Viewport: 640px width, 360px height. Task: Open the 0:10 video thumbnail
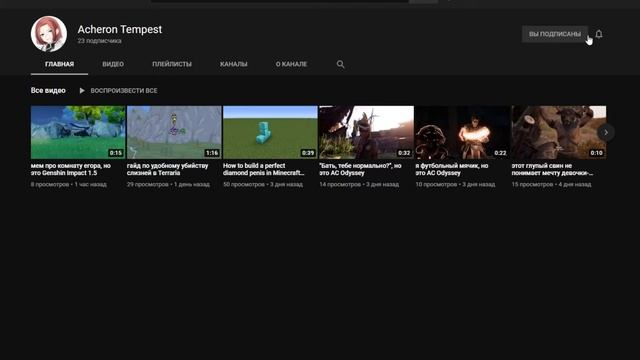click(x=559, y=132)
